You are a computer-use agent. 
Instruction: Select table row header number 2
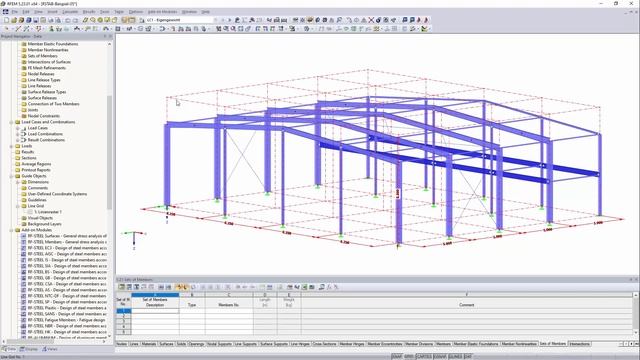pos(124,316)
